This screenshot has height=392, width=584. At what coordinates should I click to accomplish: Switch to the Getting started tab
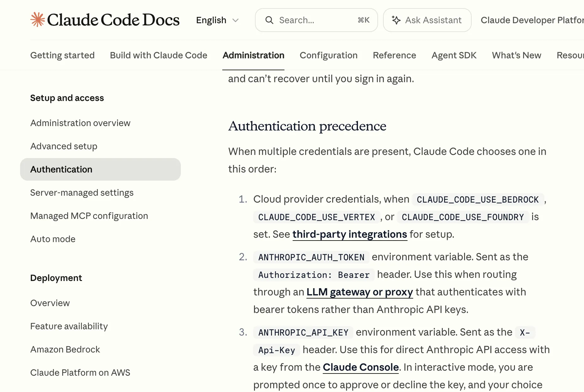pyautogui.click(x=62, y=55)
